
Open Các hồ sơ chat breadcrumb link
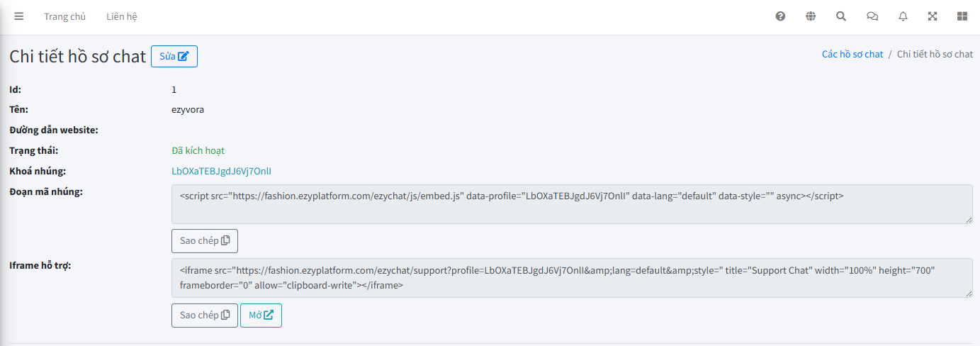click(x=852, y=54)
